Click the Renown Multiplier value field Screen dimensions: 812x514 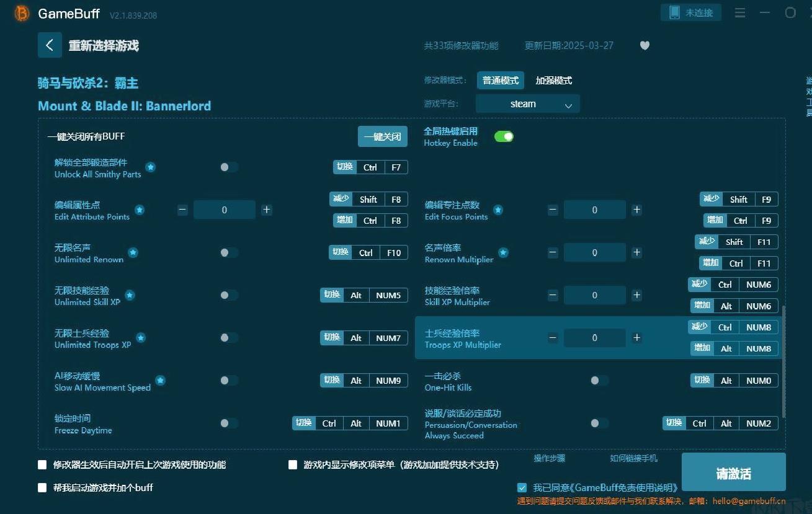(595, 252)
